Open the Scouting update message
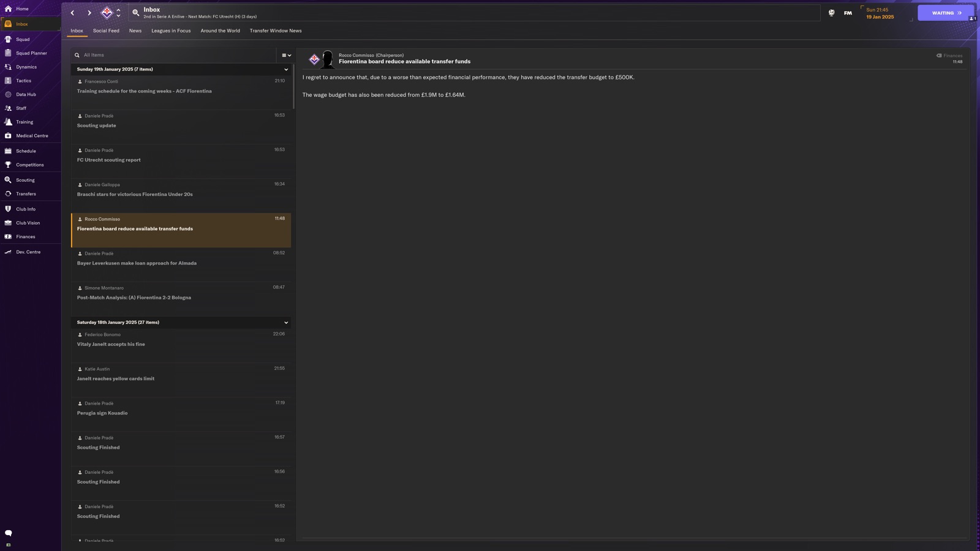The height and width of the screenshot is (551, 980). (181, 127)
